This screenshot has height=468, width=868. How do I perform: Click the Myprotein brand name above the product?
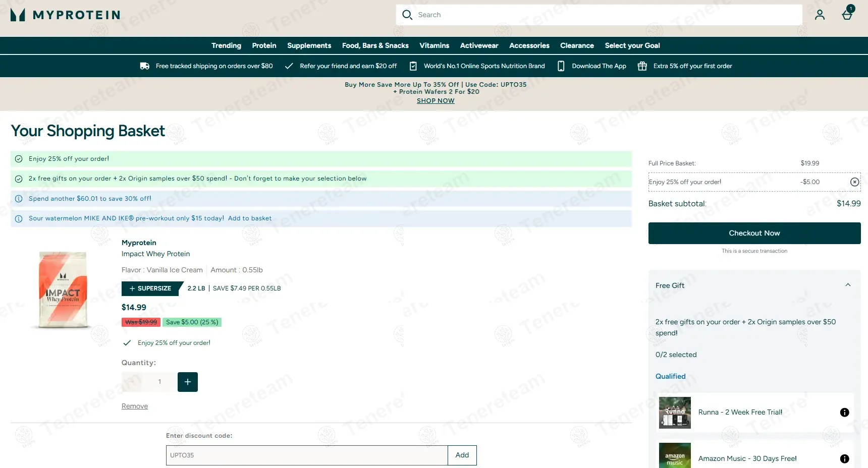pos(139,243)
